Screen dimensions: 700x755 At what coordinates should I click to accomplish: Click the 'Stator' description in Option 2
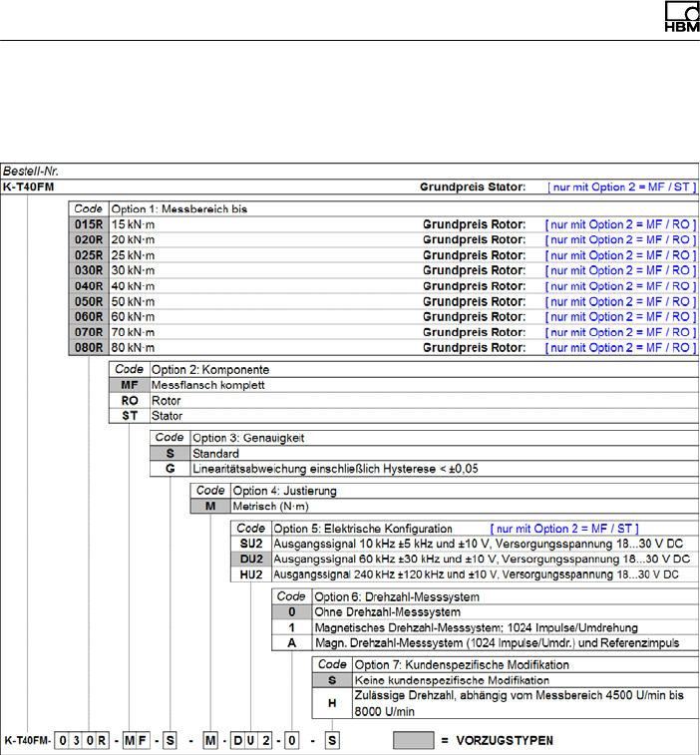168,416
